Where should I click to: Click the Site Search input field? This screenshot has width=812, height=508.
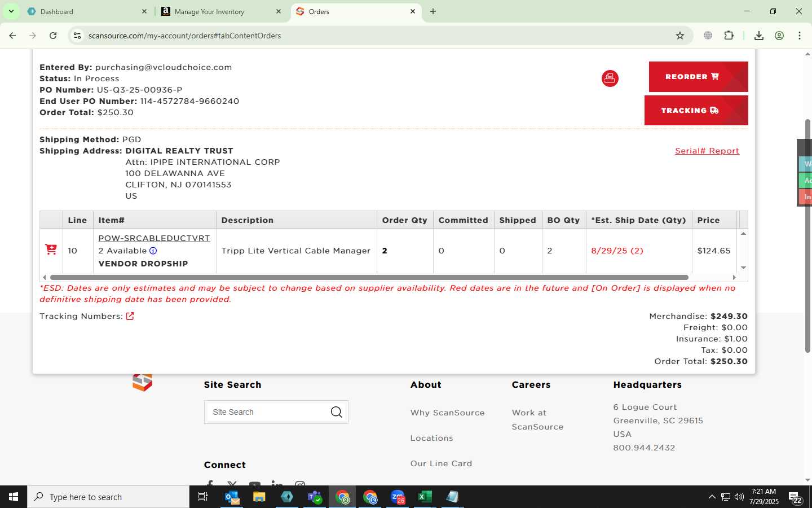tap(266, 412)
